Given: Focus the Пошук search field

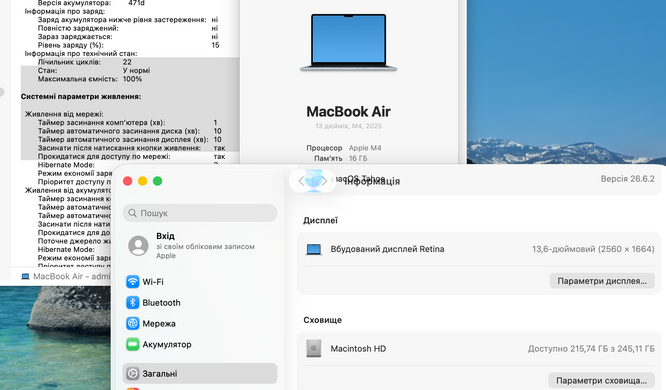Looking at the screenshot, I should click(200, 213).
